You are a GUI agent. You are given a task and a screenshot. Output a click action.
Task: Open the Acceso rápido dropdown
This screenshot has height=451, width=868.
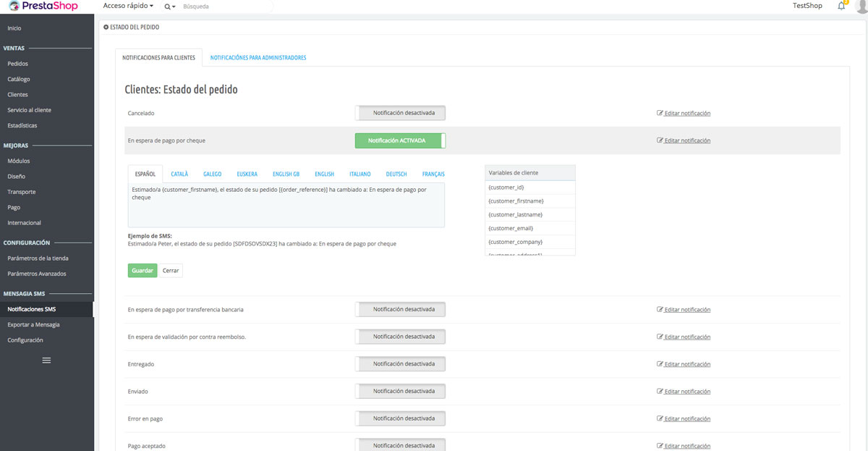[x=128, y=6]
